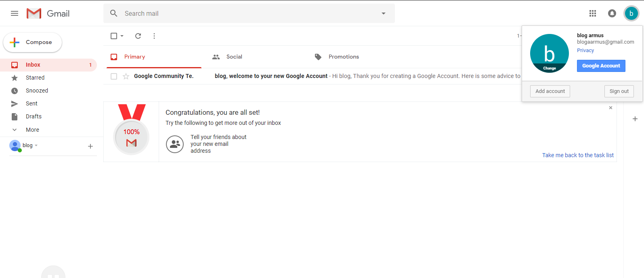Tick the select-all checkbox
Viewport: 644px width, 278px height.
pyautogui.click(x=114, y=36)
